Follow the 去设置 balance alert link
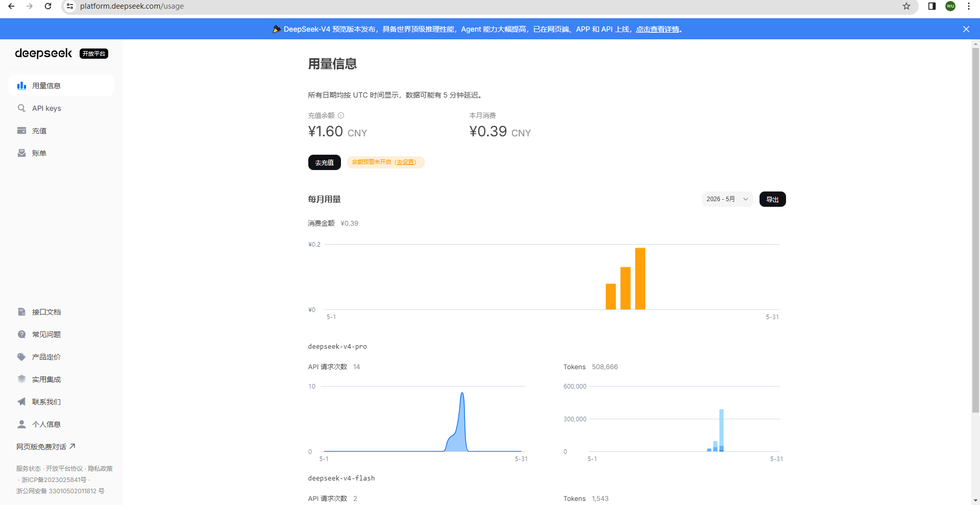The image size is (980, 505). click(406, 162)
